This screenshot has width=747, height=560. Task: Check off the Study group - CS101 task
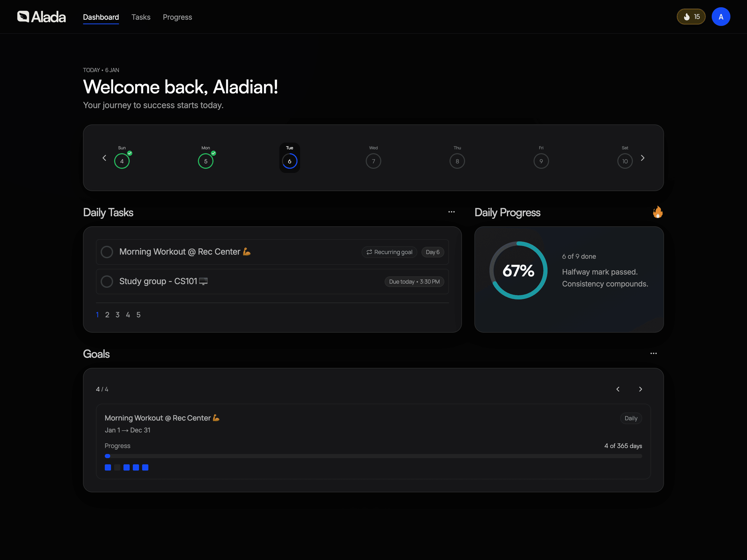pos(107,281)
